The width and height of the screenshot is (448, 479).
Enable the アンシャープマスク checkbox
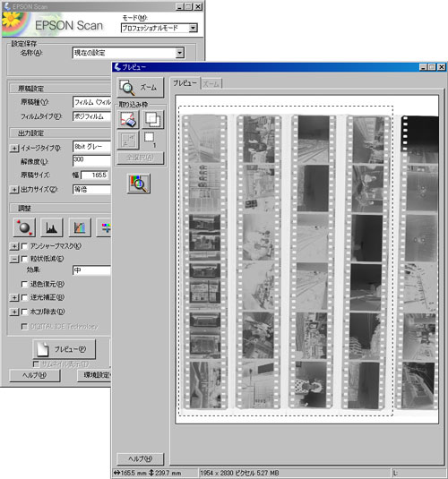point(24,246)
